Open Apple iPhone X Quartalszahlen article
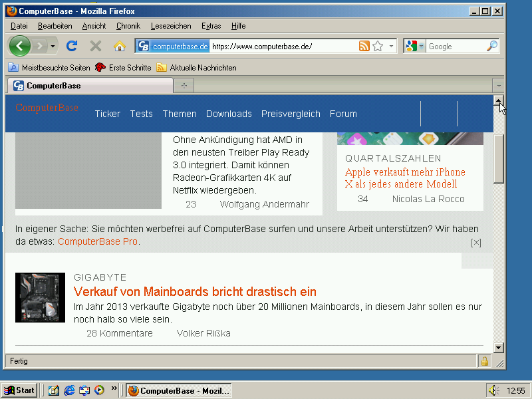 [x=405, y=178]
